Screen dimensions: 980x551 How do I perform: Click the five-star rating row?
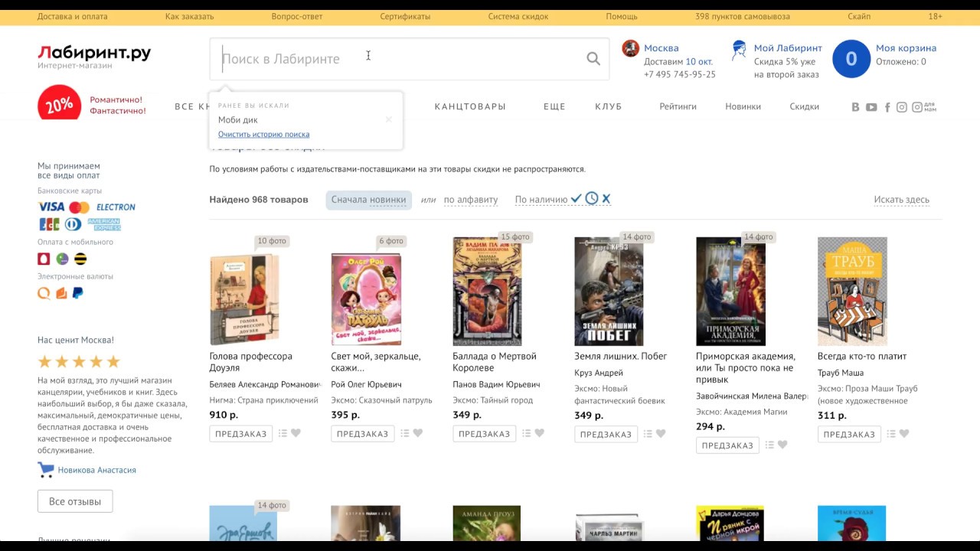(80, 362)
